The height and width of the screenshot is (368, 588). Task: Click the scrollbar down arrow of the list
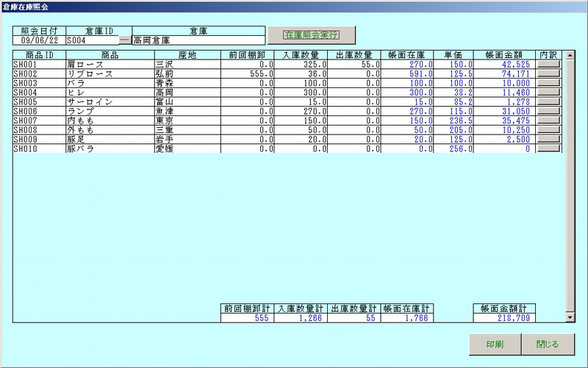pos(569,317)
